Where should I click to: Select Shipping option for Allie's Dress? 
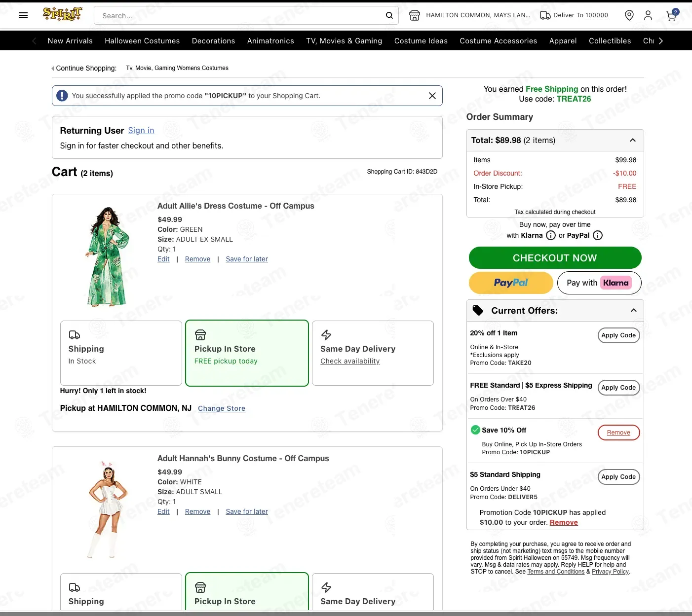click(121, 353)
